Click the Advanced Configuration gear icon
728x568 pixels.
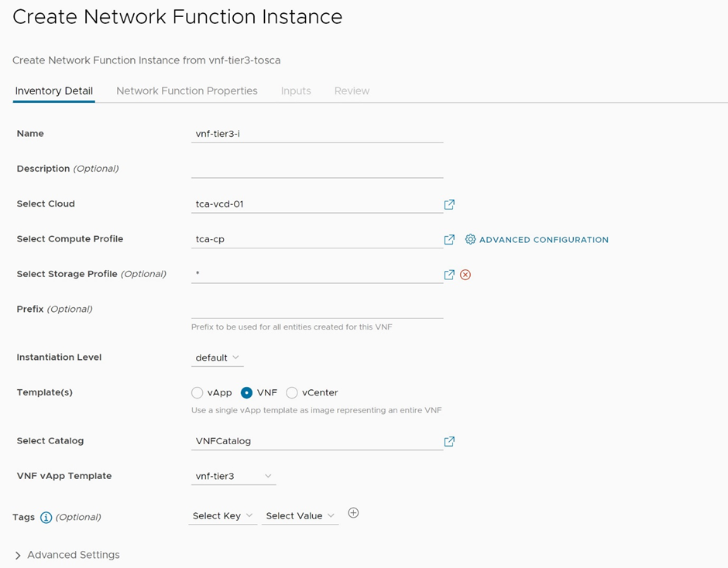(470, 240)
